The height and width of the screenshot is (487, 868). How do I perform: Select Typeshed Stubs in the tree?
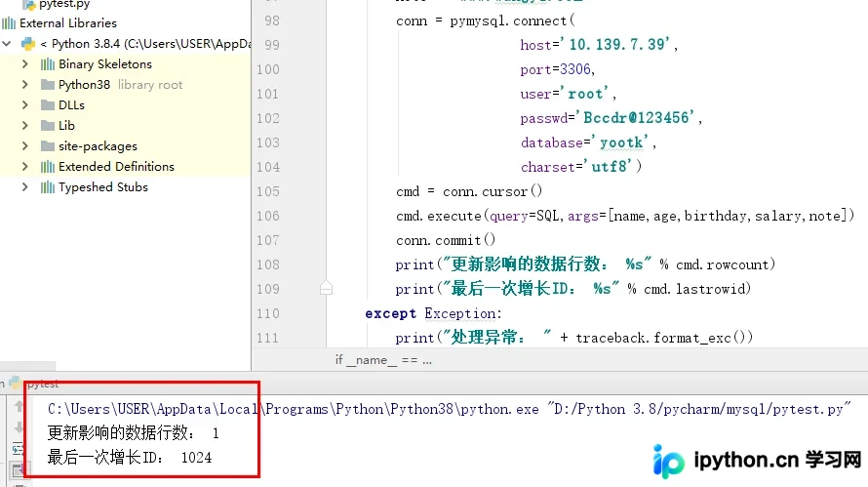click(x=103, y=187)
